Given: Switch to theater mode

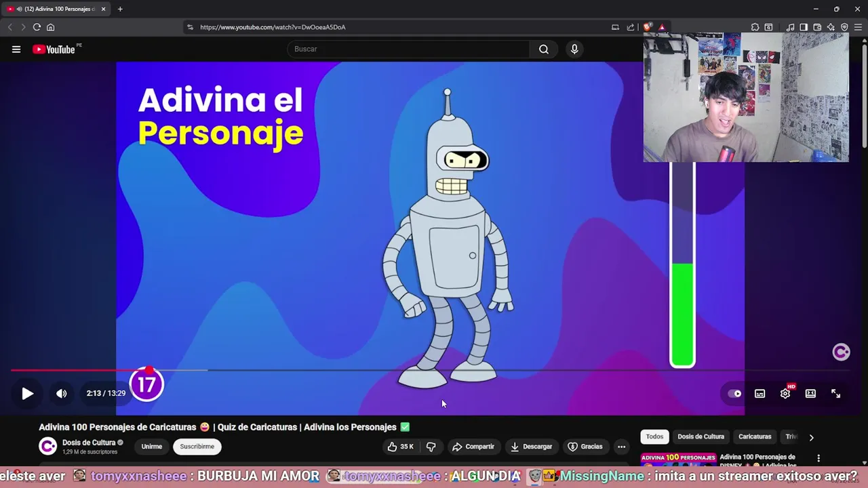Looking at the screenshot, I should [810, 393].
